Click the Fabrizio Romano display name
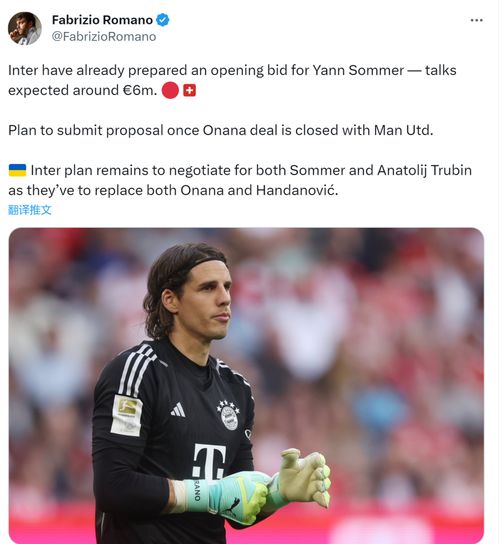 tap(102, 20)
